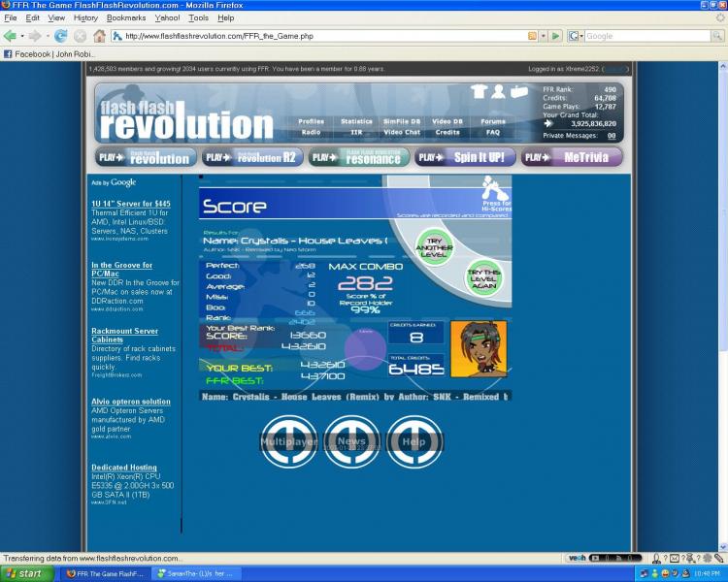Screen dimensions: 728x582
Task: Click the t-shirt shop icon in header
Action: [x=479, y=91]
